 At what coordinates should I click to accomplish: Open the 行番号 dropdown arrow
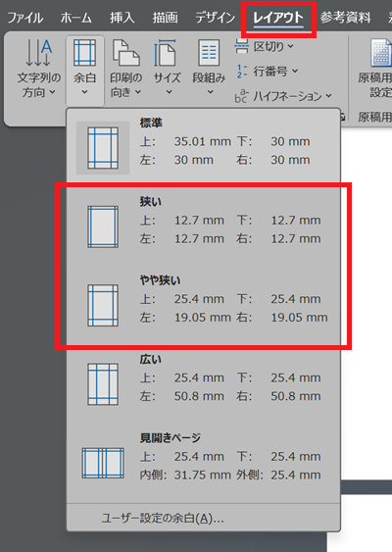(295, 72)
